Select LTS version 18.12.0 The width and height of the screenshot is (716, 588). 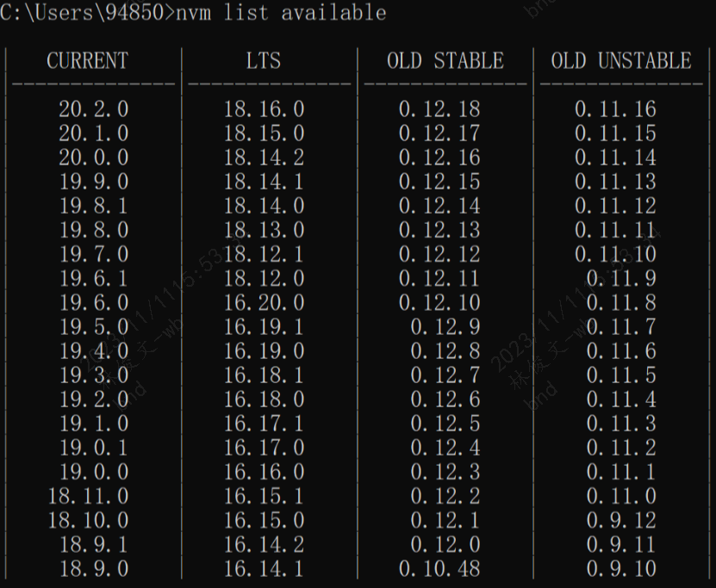pos(264,279)
